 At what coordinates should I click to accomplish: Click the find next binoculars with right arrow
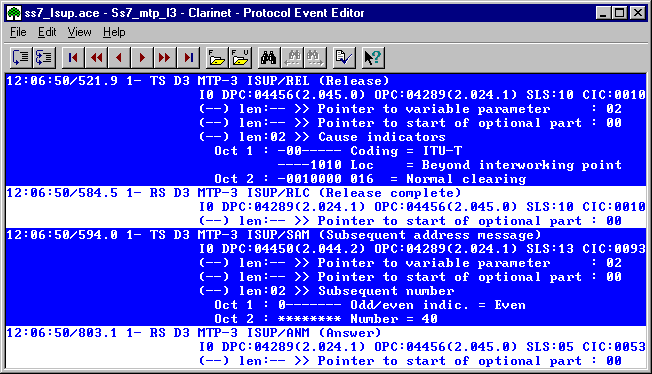pos(315,57)
